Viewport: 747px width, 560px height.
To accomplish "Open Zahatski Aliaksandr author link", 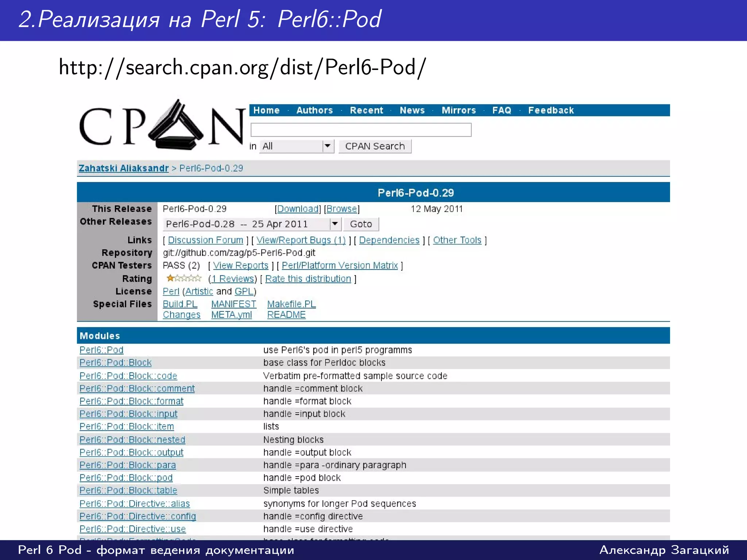I will 124,168.
